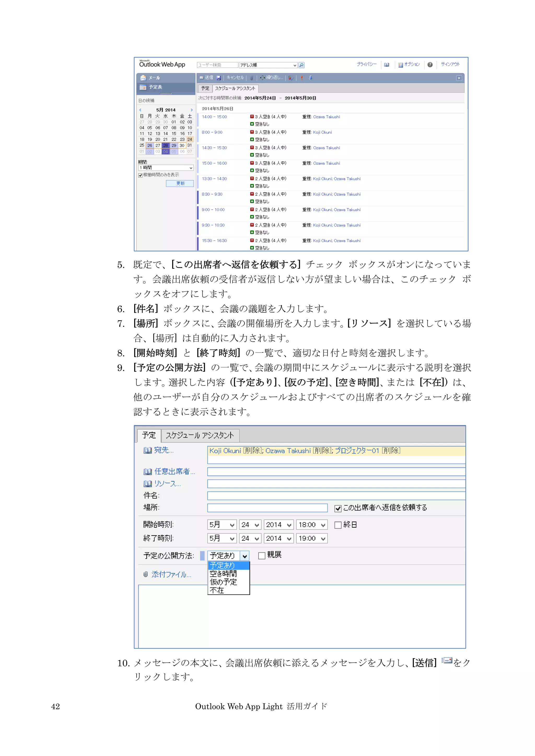This screenshot has width=535, height=756.
Task: Open the Address book (アドレス帳) dropdown
Action: (x=268, y=65)
